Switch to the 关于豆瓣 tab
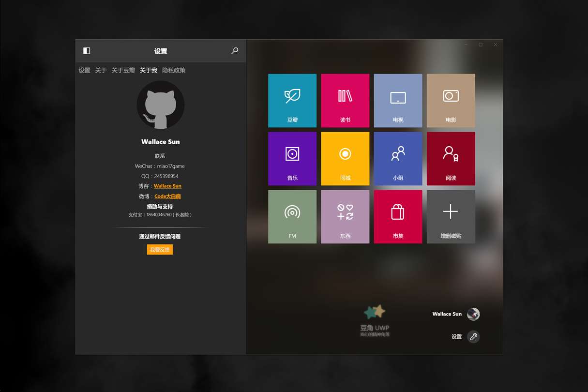The image size is (588, 392). (x=123, y=70)
